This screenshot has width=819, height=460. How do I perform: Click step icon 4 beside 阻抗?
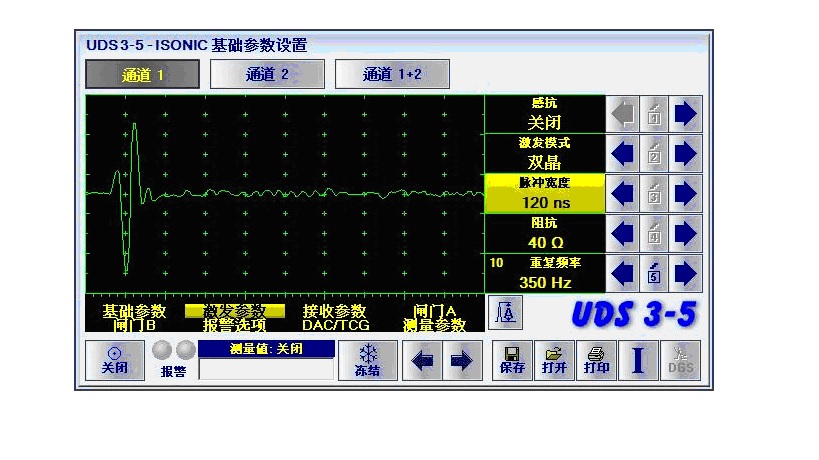coord(654,233)
